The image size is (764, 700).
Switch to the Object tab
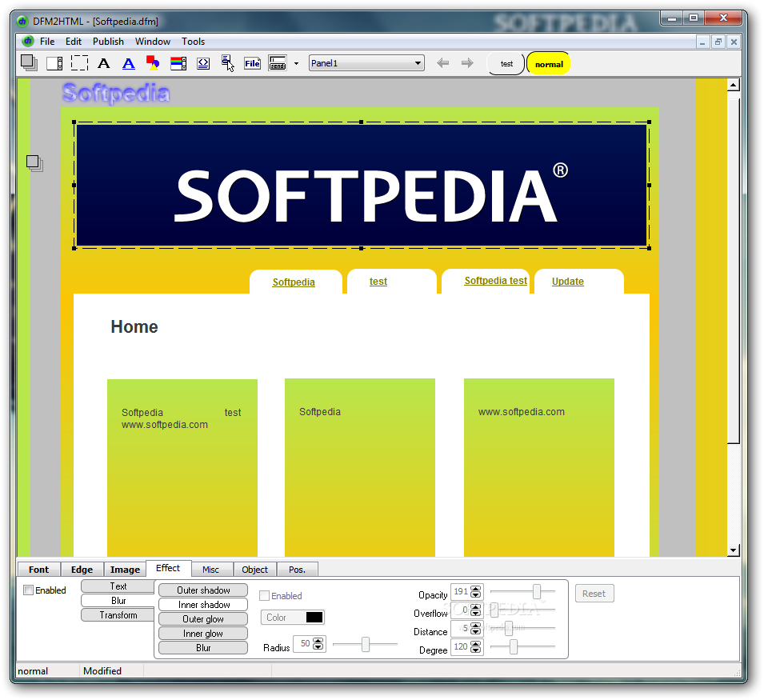pyautogui.click(x=255, y=570)
